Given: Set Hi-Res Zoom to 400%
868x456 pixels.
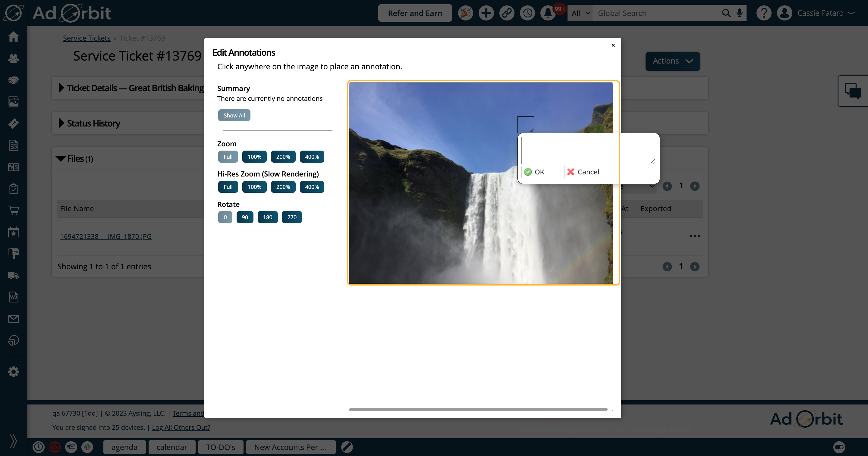Looking at the screenshot, I should point(312,187).
